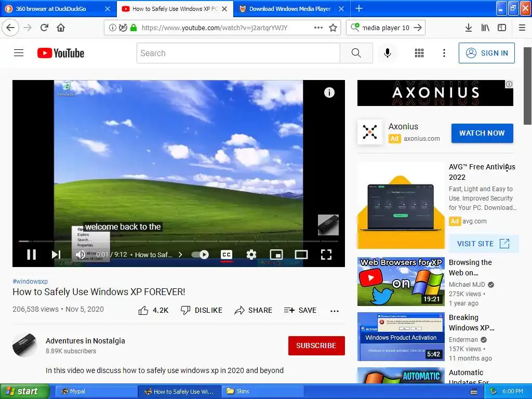Go back to the previous page
Screen dimensions: 532x399
pos(10,28)
